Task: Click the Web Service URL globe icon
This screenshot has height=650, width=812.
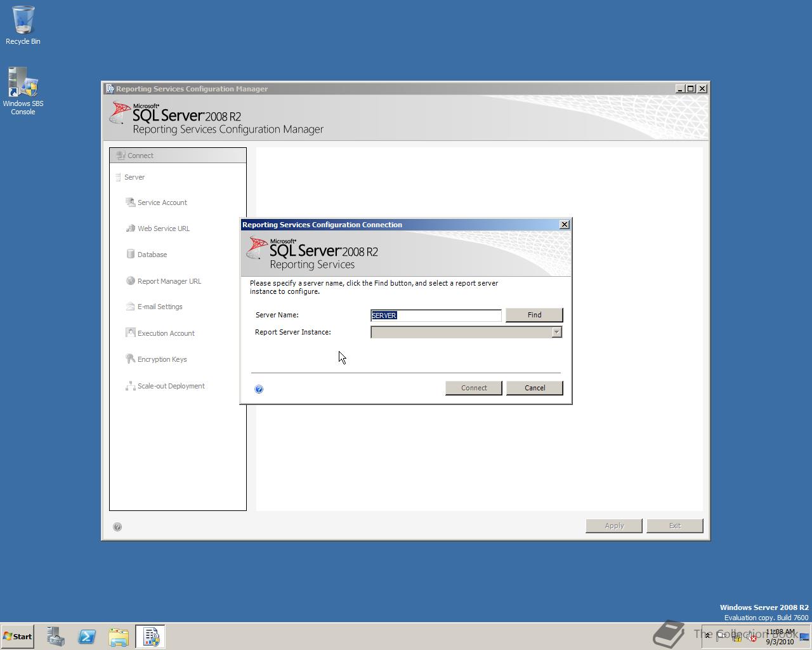Action: (x=131, y=229)
